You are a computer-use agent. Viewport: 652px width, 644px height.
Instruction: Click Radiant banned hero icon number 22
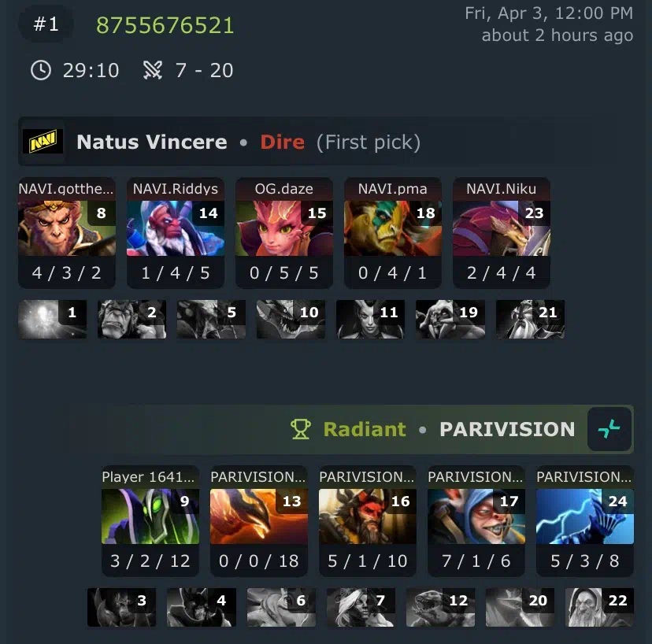point(599,607)
